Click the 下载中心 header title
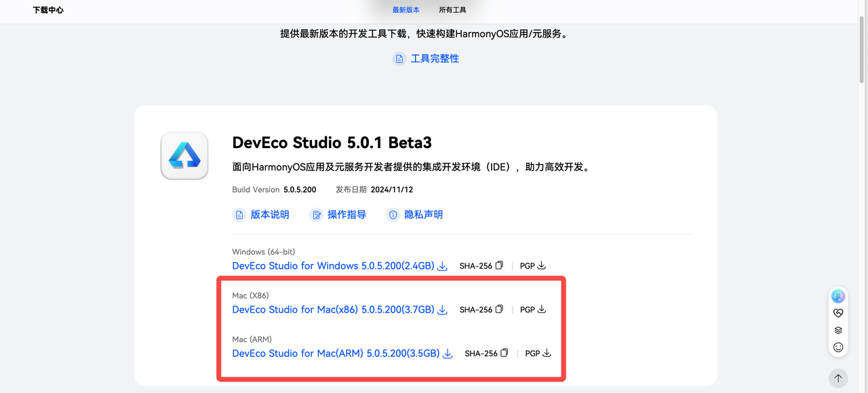The height and width of the screenshot is (393, 868). tap(48, 10)
